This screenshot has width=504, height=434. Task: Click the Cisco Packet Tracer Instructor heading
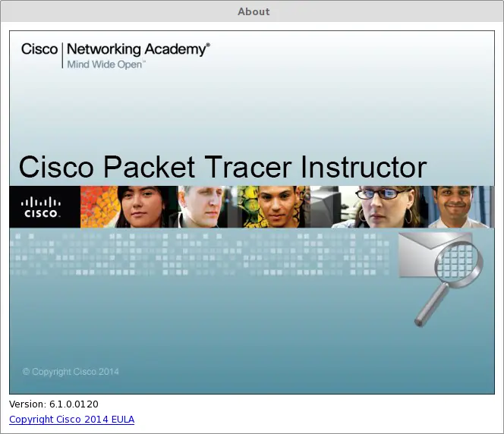click(x=222, y=167)
